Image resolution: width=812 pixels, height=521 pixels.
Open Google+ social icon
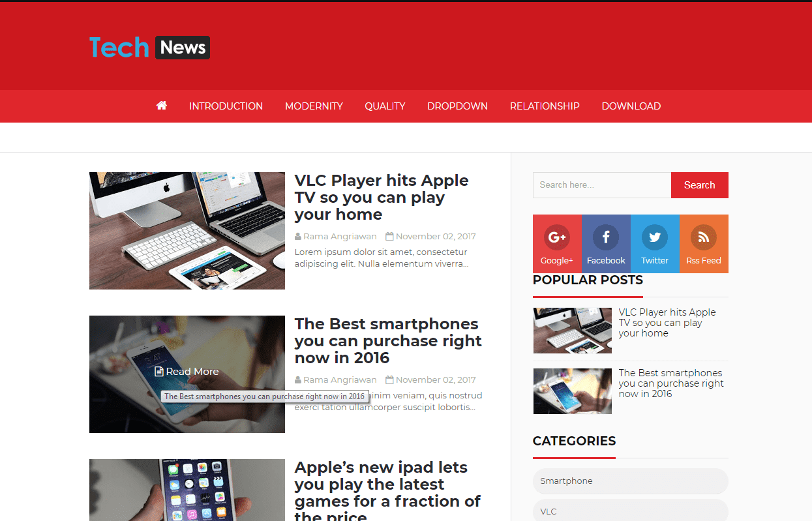click(x=557, y=244)
